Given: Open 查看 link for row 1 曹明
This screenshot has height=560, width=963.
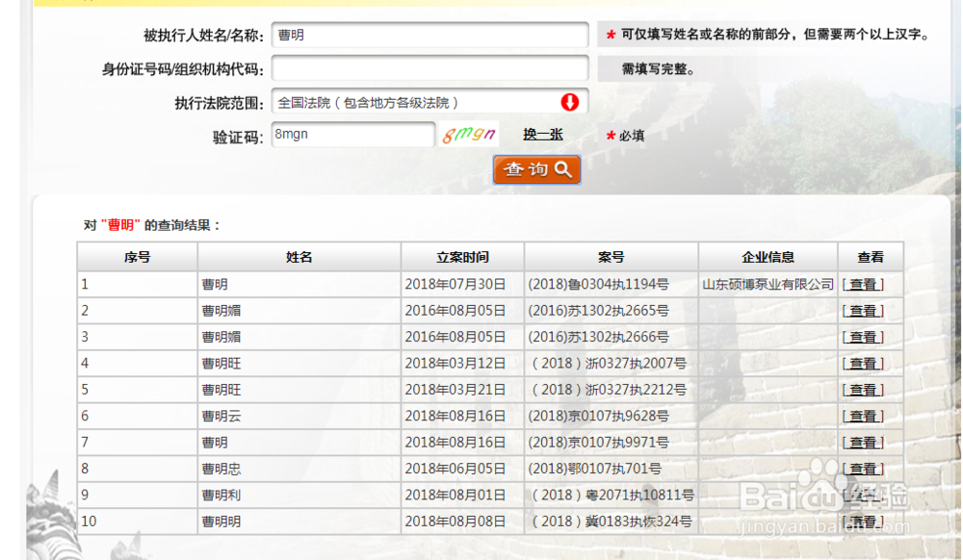Looking at the screenshot, I should (x=863, y=285).
